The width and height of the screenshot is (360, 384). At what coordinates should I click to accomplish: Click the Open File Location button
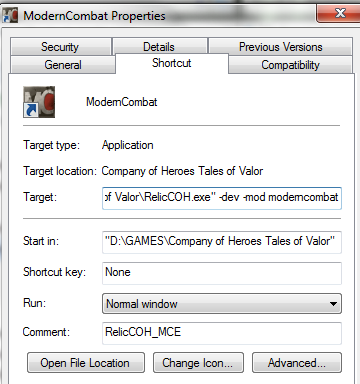[86, 363]
